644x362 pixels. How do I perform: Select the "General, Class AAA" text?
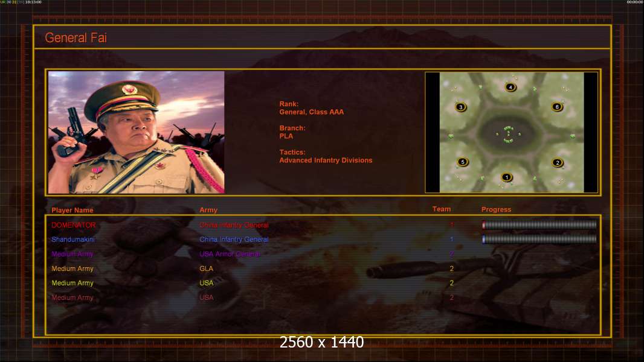(x=312, y=112)
